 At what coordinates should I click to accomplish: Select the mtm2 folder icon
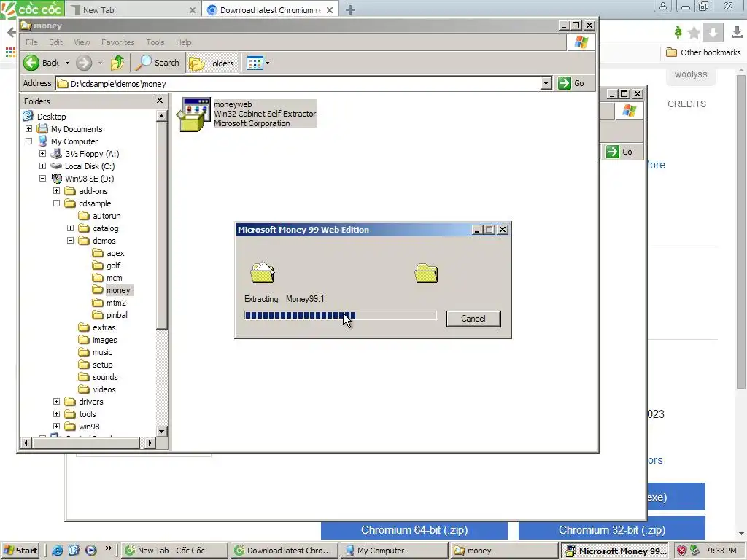(x=98, y=303)
